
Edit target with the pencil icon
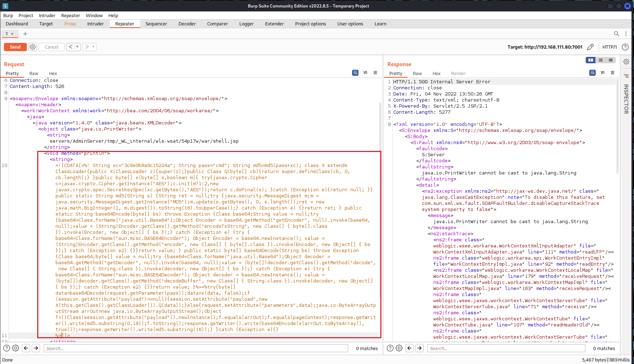click(x=591, y=47)
